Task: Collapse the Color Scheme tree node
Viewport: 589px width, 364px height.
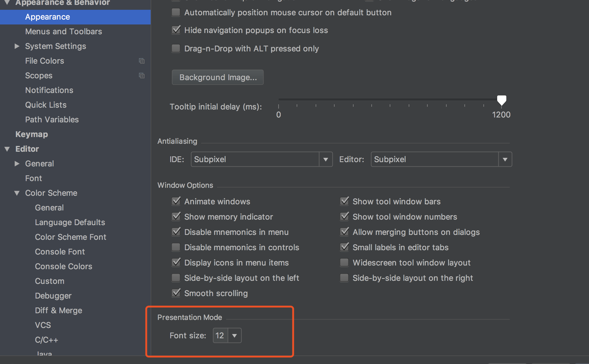Action: click(17, 193)
